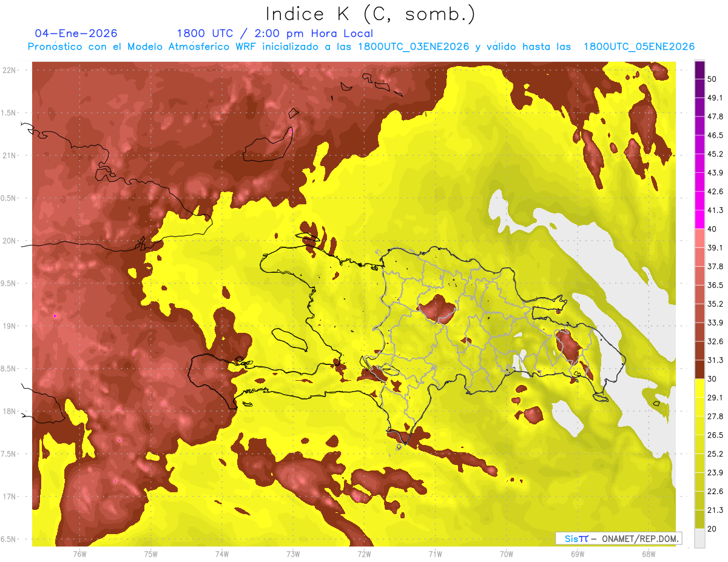This screenshot has height=562, width=728.
Task: Click the "68W" longitude label
Action: pos(649,554)
